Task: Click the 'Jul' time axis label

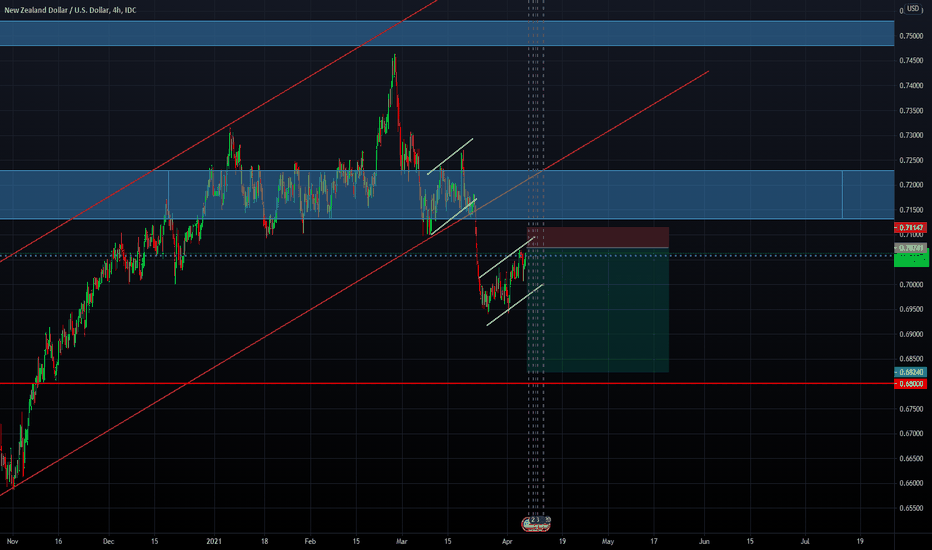Action: coord(805,542)
